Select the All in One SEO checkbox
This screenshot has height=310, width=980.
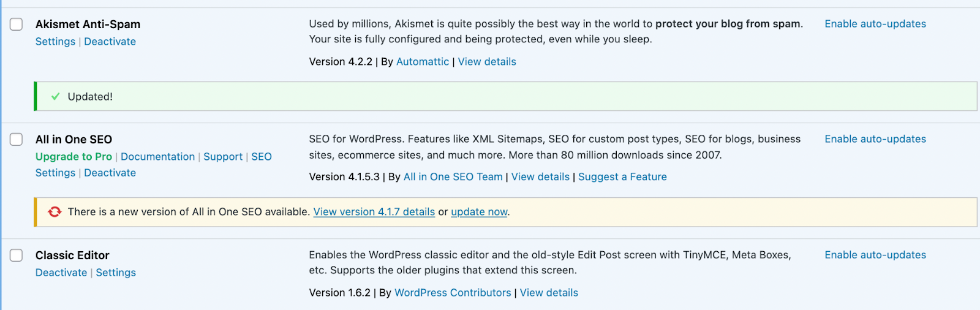[17, 139]
